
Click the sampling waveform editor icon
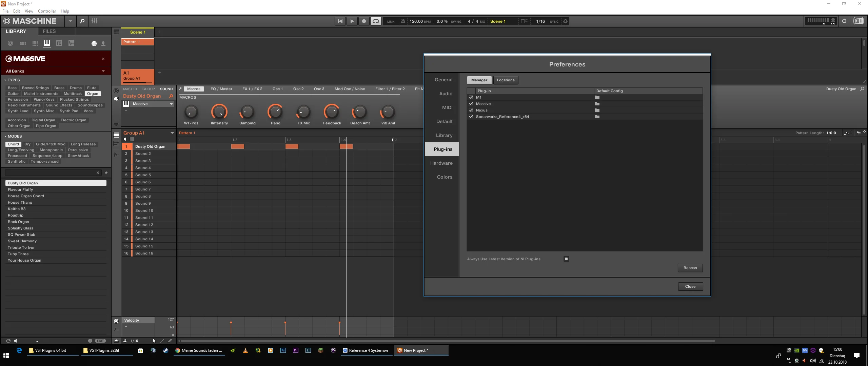(x=116, y=155)
